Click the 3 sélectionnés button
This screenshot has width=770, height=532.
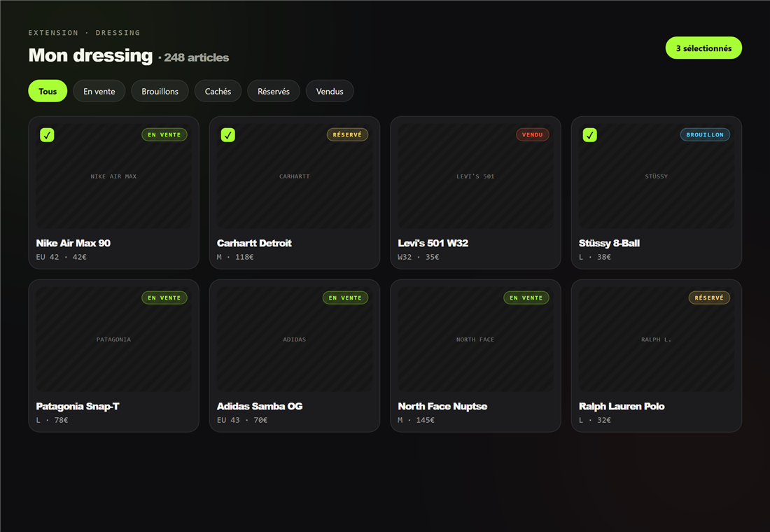click(703, 48)
